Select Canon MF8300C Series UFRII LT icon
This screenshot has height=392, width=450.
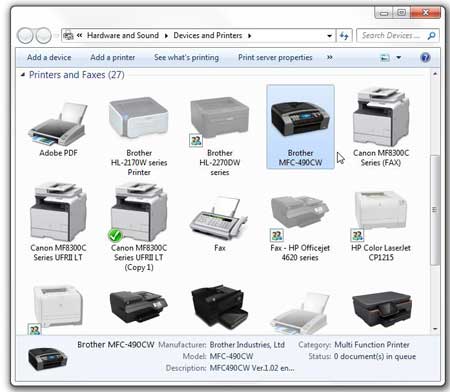tap(58, 212)
